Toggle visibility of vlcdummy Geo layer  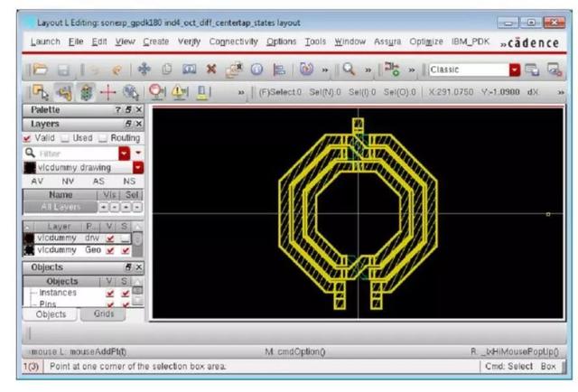coord(110,251)
